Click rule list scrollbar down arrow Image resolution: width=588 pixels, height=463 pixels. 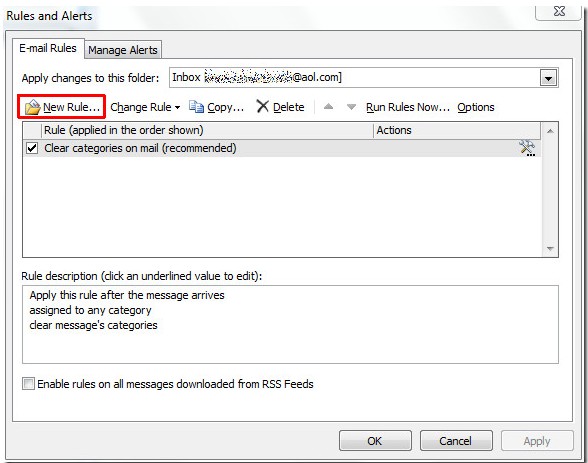point(550,249)
